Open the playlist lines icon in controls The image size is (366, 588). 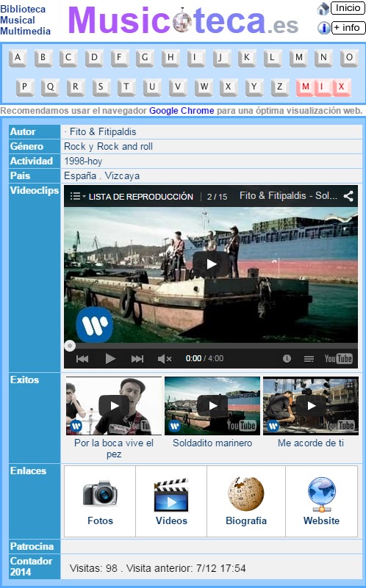309,359
